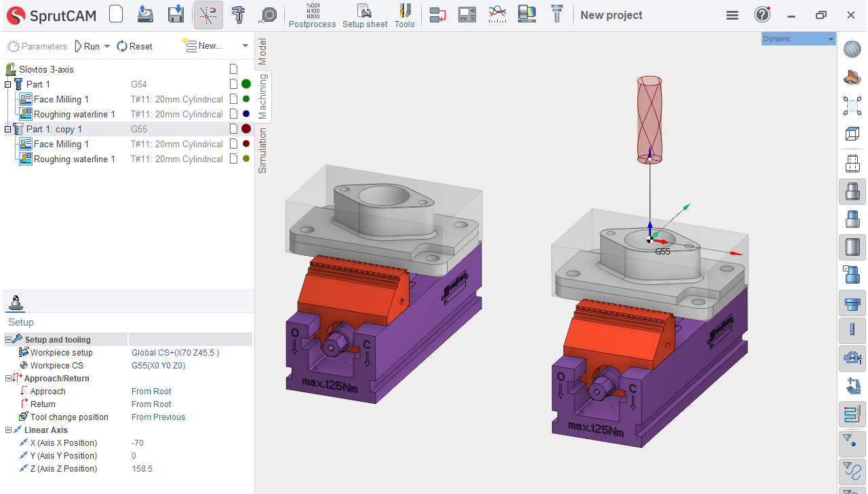The image size is (868, 494).
Task: Open the machine control panel icon
Action: (x=467, y=14)
